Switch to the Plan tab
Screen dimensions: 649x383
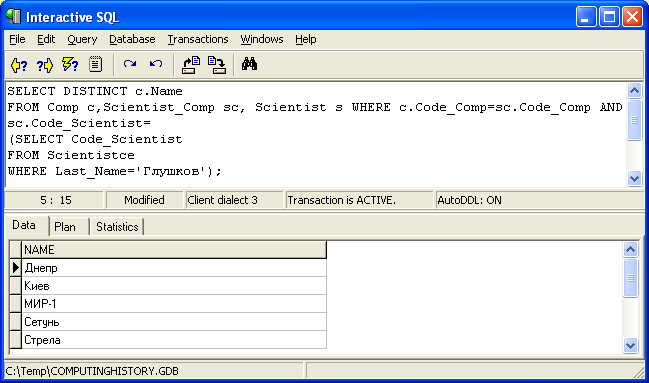[65, 227]
